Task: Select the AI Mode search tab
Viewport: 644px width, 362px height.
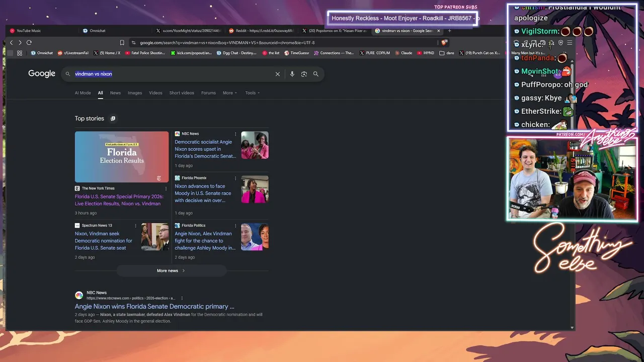Action: tap(83, 93)
